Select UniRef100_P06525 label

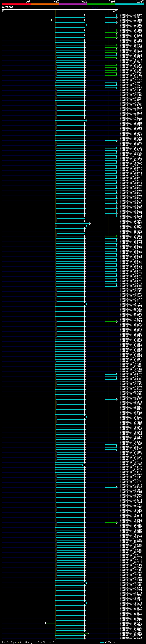click(131, 118)
